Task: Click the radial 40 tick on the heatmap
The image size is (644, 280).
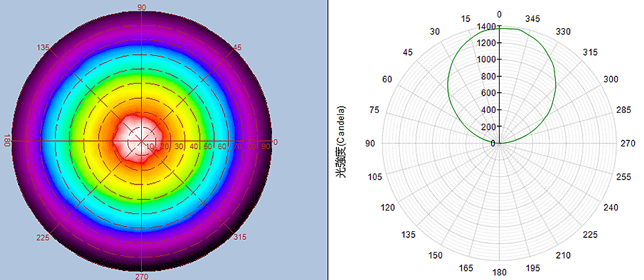Action: coord(194,146)
